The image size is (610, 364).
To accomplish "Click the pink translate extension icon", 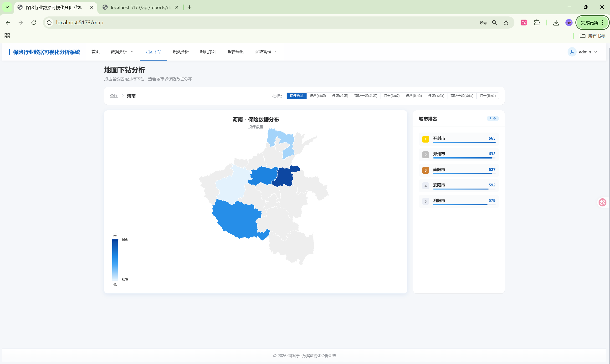I will pos(524,23).
